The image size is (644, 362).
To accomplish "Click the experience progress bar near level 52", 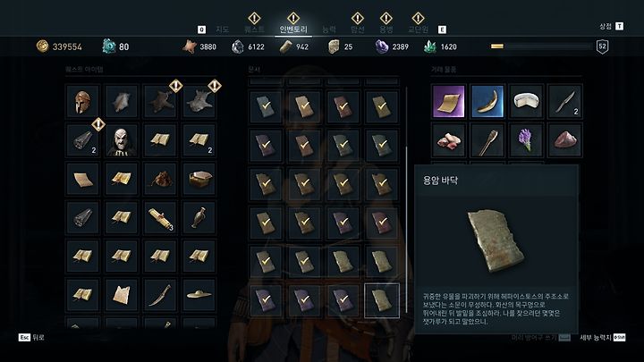I will click(x=541, y=46).
